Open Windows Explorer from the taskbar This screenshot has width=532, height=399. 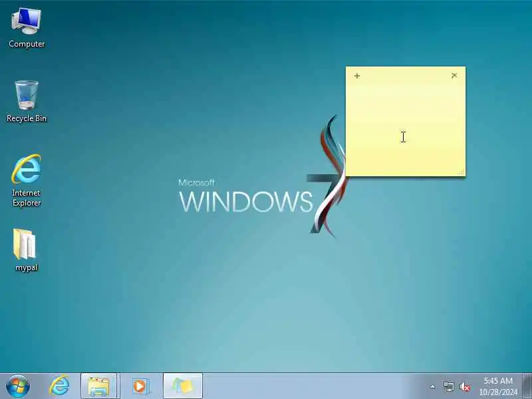coord(98,386)
